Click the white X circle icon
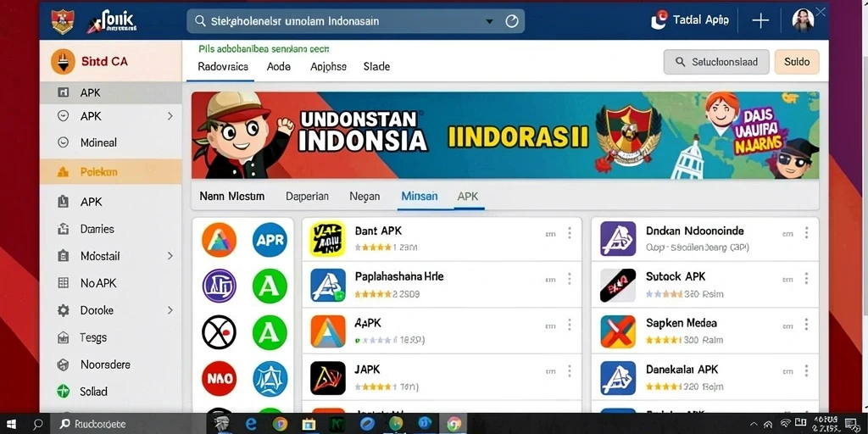The width and height of the screenshot is (868, 434). coord(220,332)
